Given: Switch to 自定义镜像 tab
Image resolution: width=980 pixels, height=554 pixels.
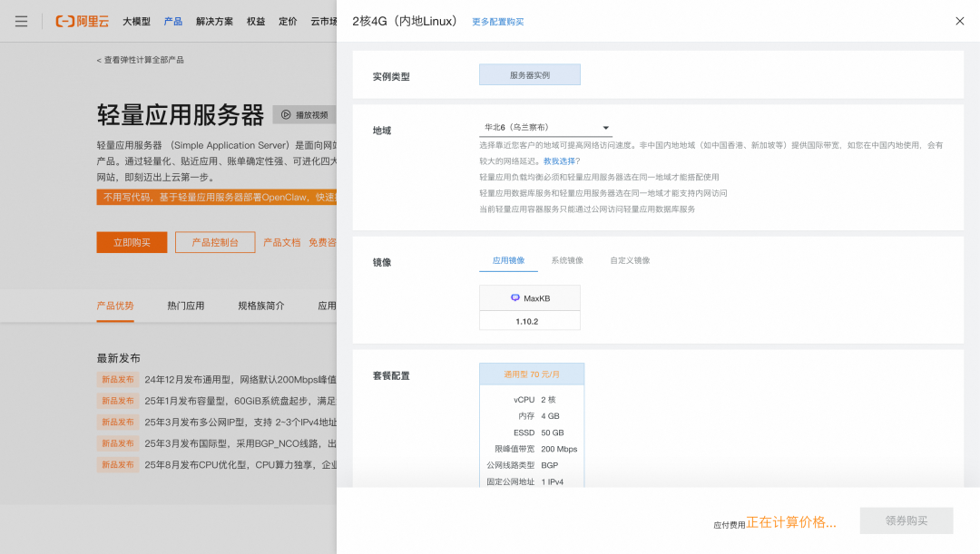Looking at the screenshot, I should [630, 260].
